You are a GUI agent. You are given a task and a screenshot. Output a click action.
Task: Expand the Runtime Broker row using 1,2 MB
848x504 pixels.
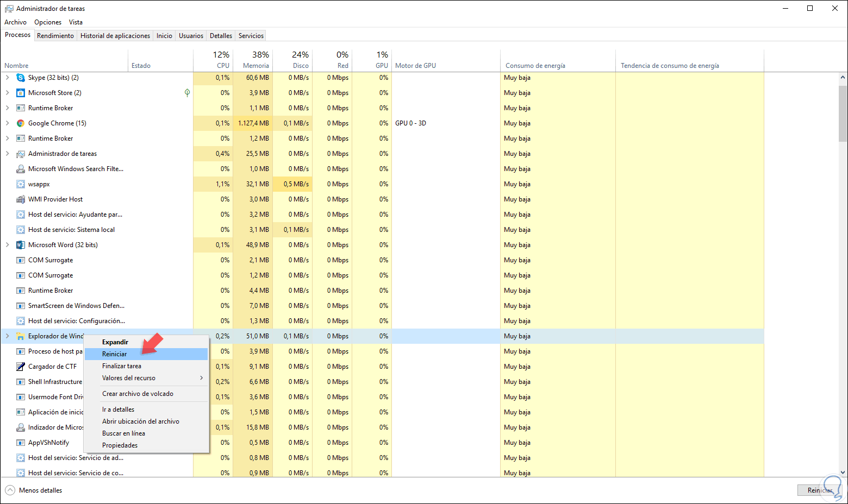pyautogui.click(x=8, y=138)
